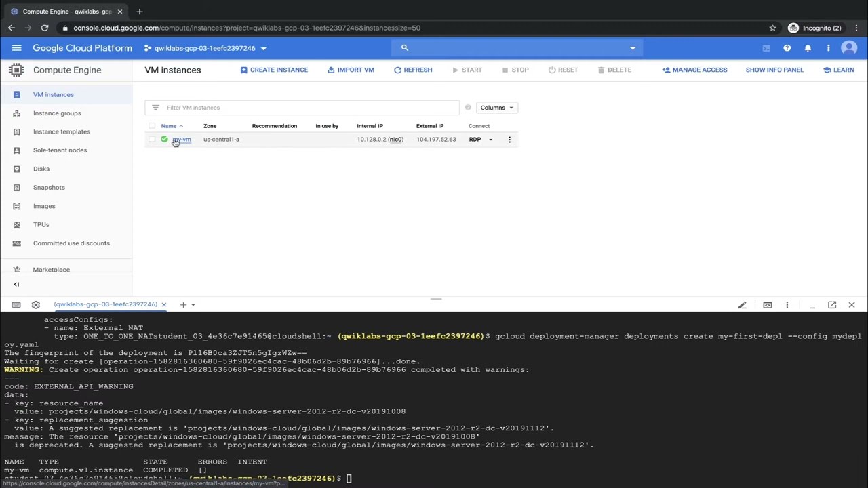Open Cloud Shell terminal settings gear
Viewport: 868px width, 488px height.
(36, 305)
